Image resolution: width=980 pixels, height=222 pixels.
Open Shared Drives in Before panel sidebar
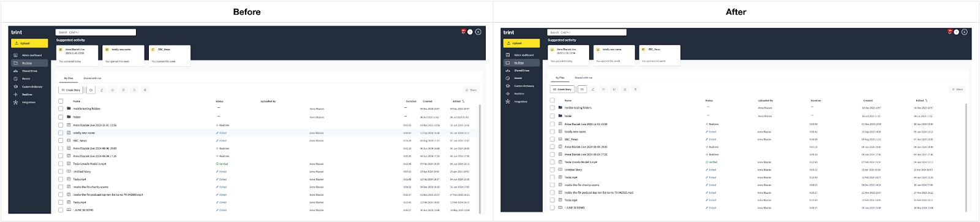tap(29, 71)
